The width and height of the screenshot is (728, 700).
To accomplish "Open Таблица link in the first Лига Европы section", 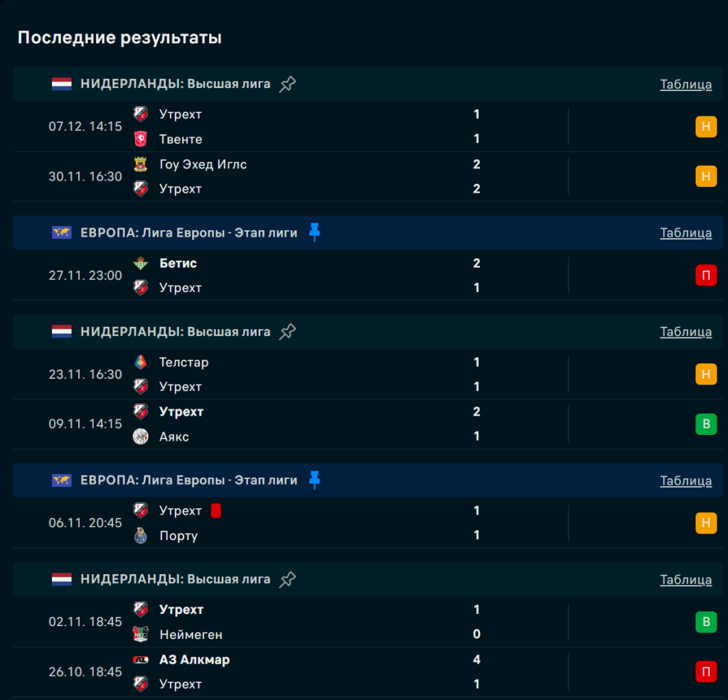I will [685, 233].
